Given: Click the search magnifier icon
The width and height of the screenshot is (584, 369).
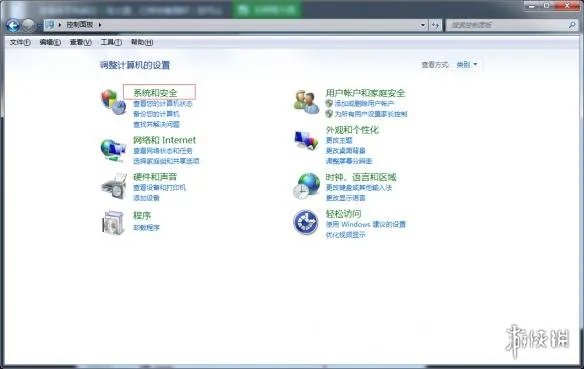Looking at the screenshot, I should (x=572, y=25).
